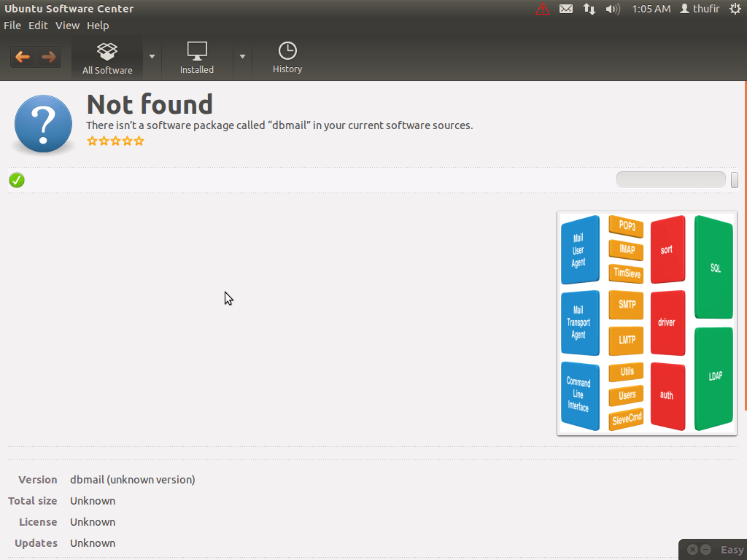Open the View menu
Screen dimensions: 747x560
[x=67, y=26]
